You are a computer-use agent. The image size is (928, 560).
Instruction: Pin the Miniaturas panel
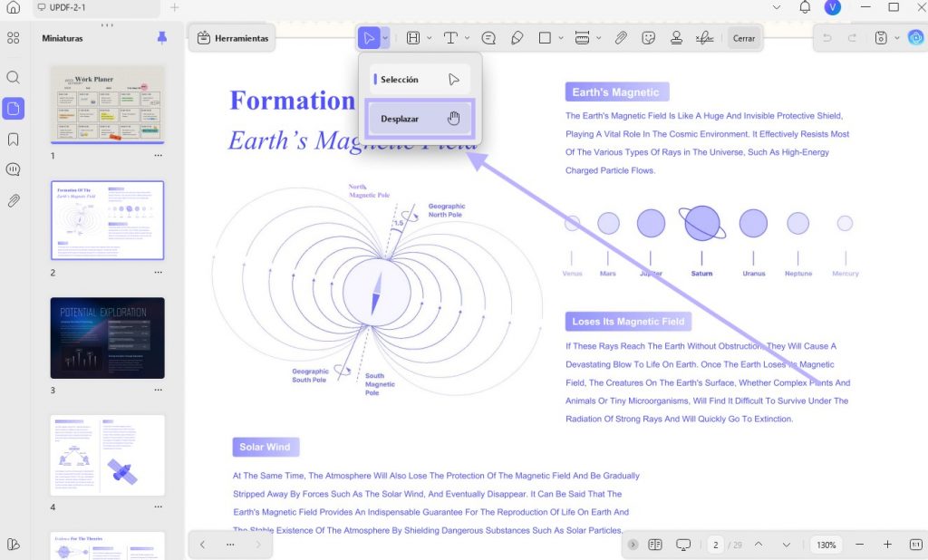[161, 38]
